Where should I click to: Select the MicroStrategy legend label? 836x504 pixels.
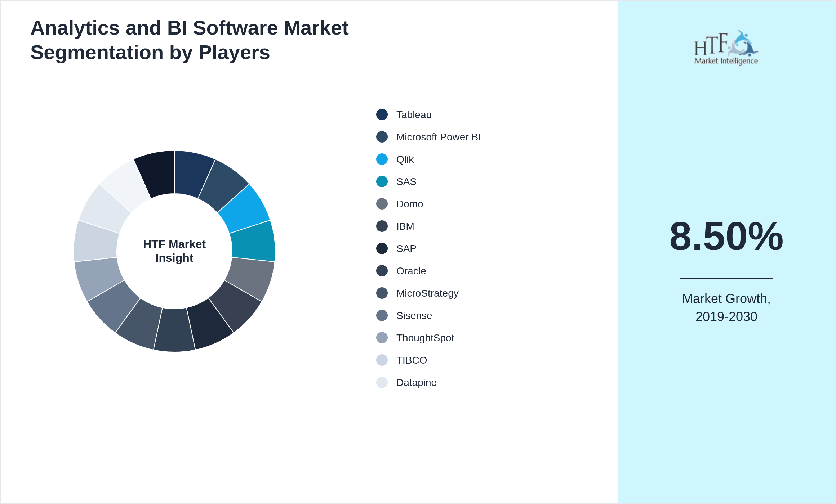[x=427, y=293]
